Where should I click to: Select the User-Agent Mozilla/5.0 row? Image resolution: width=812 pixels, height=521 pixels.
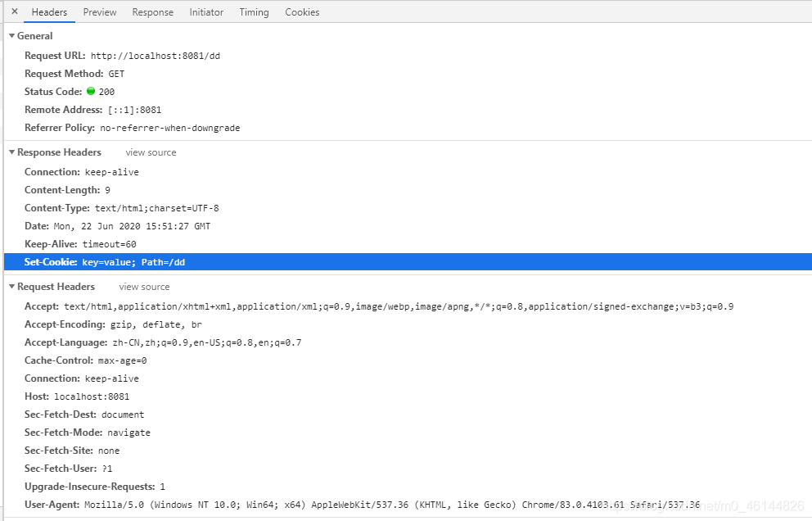click(408, 505)
